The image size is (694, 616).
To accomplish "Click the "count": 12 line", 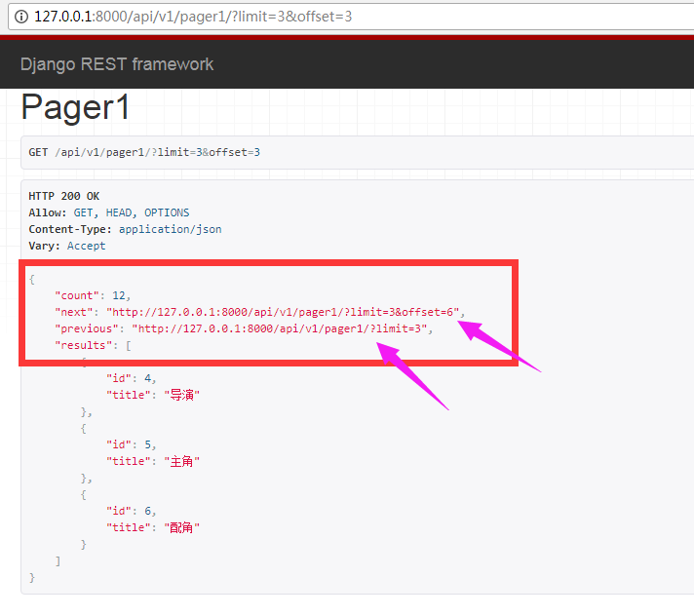I will 92,295.
